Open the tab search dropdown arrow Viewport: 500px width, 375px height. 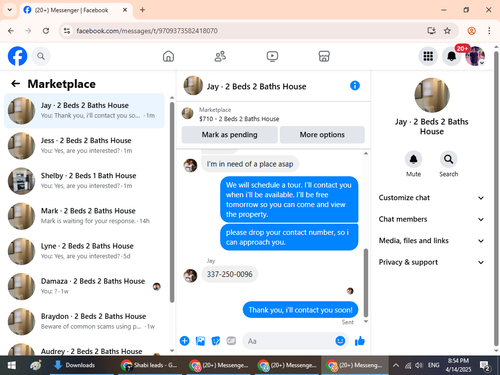(x=10, y=10)
